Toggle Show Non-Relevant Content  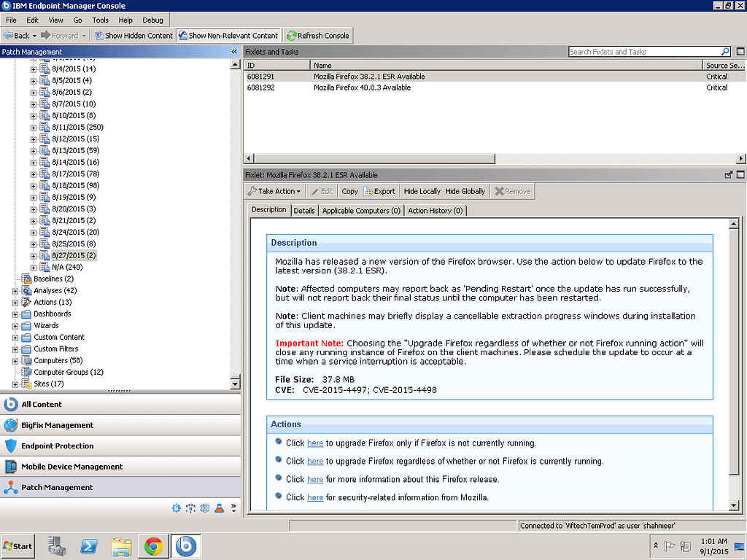[x=228, y=36]
